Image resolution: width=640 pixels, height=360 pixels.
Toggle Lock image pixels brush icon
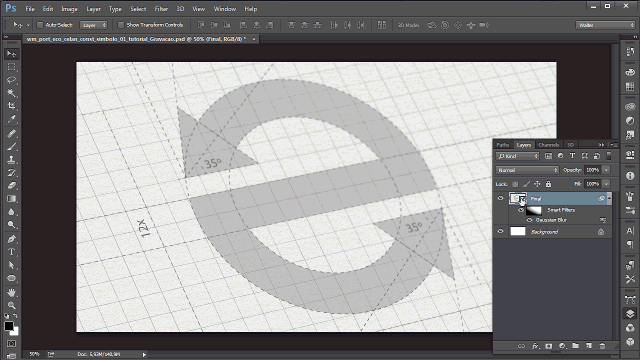527,184
